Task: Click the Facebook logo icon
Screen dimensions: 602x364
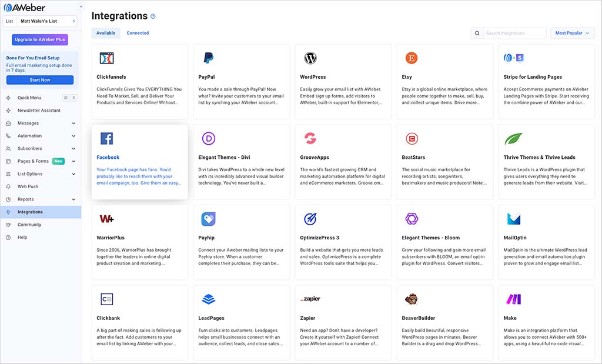Action: click(x=107, y=139)
